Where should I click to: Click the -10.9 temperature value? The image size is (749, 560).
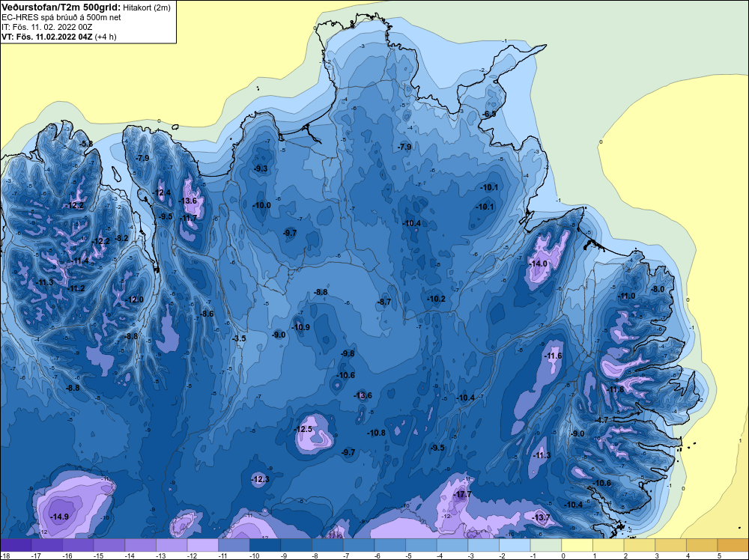(x=301, y=327)
